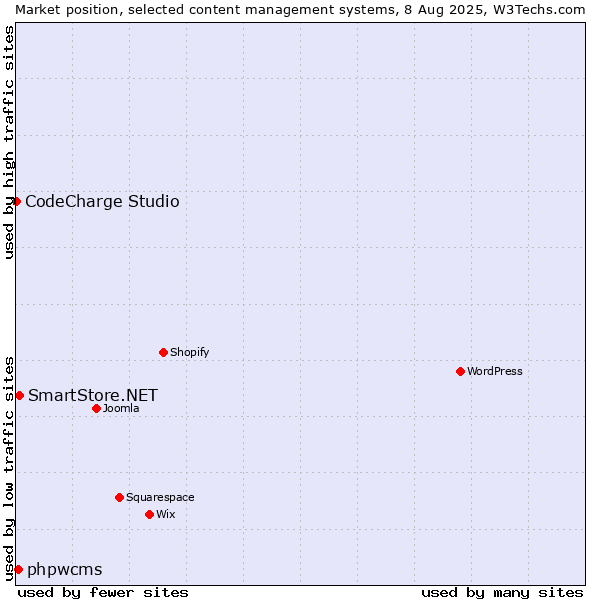Select the Shopify label text
The height and width of the screenshot is (600, 600).
coord(190,352)
